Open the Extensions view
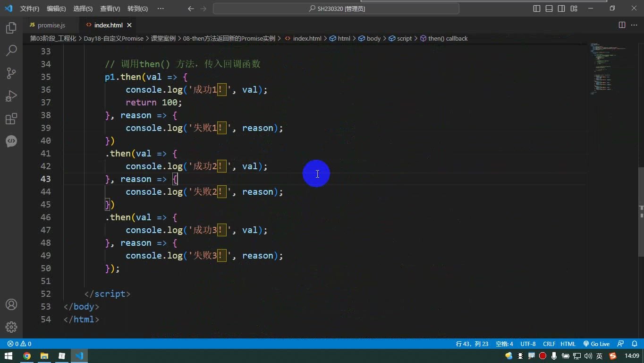Screen dimensions: 644x363 [11, 119]
